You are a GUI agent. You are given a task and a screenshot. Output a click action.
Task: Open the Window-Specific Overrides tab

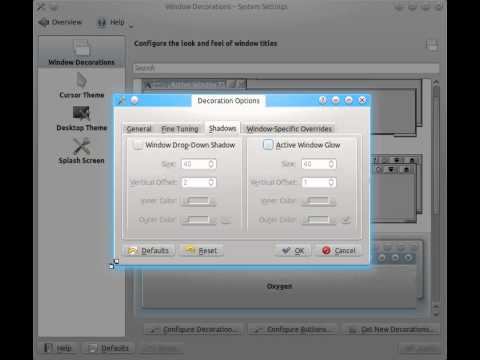click(x=289, y=129)
